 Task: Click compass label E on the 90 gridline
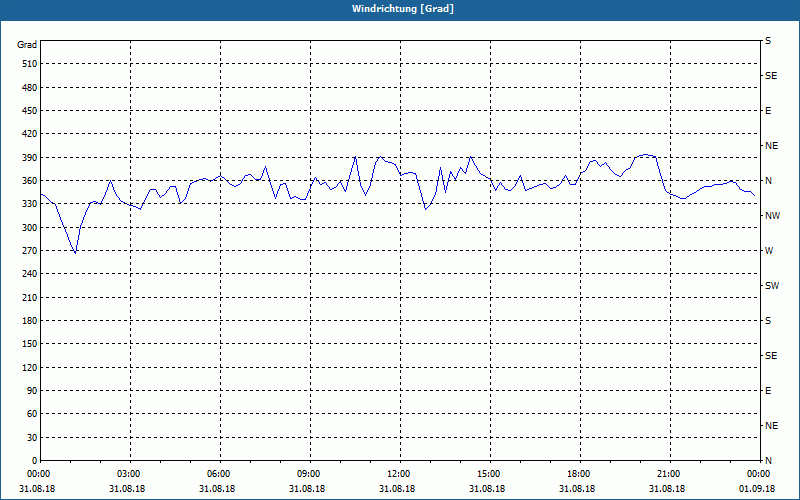[768, 391]
